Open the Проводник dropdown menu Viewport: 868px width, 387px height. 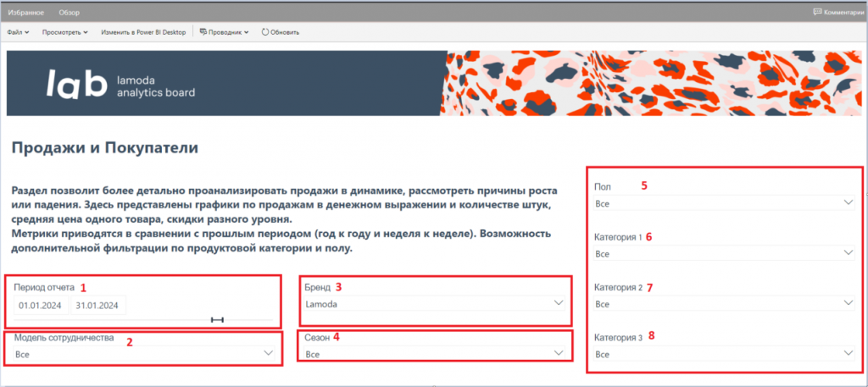pyautogui.click(x=224, y=32)
